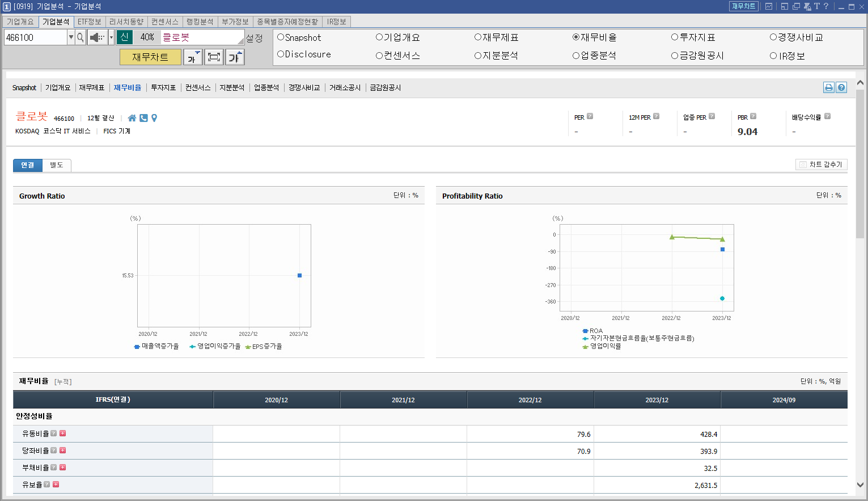
Task: Click the decrease font size icon
Action: tap(193, 57)
